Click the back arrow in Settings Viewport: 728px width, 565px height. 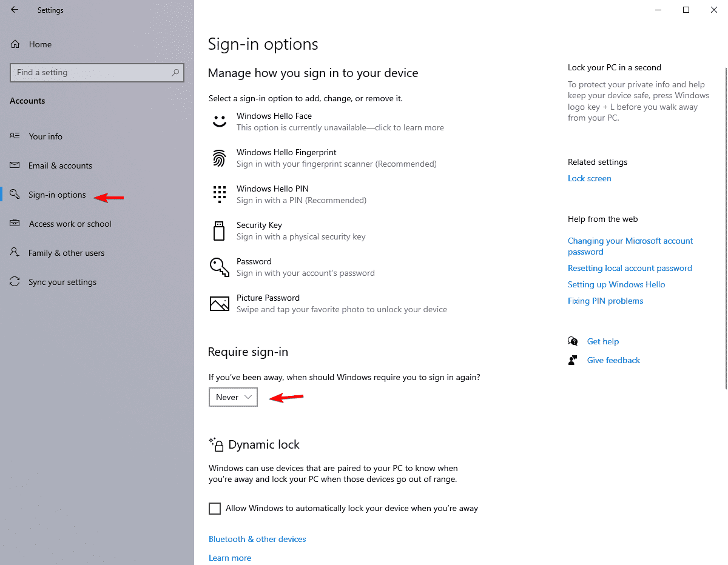pyautogui.click(x=15, y=10)
